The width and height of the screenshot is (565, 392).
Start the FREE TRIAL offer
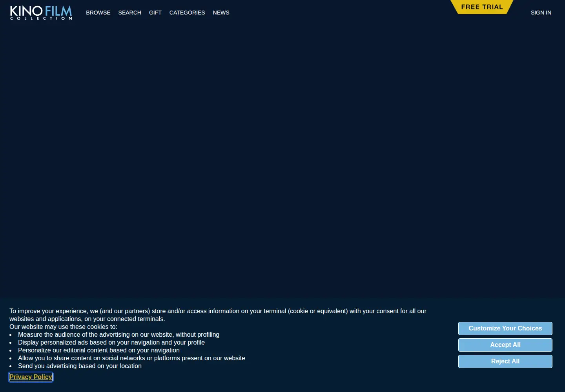pos(482,7)
